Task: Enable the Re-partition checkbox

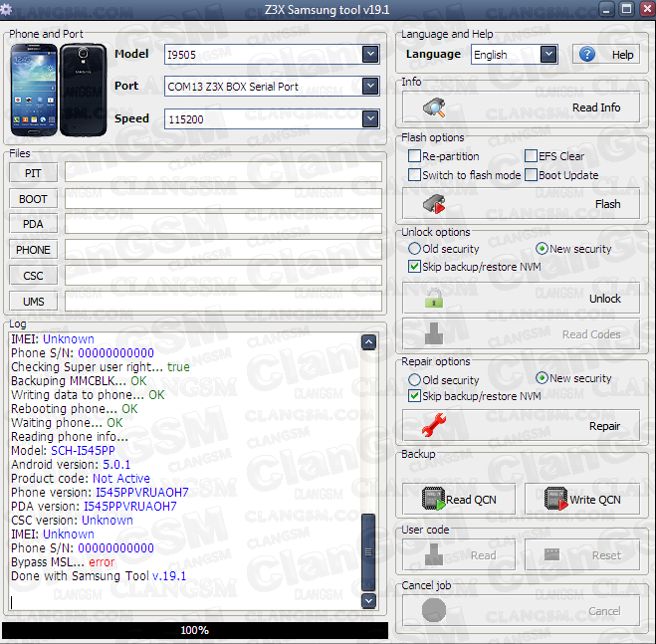Action: (414, 156)
